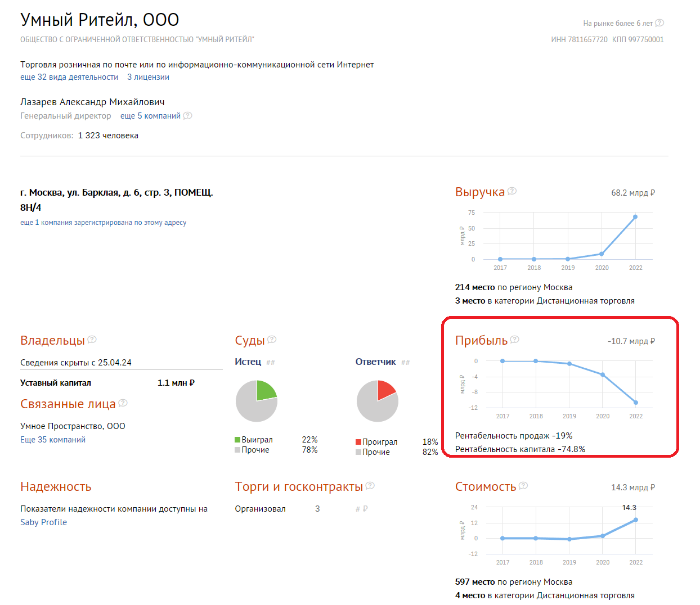Image resolution: width=700 pixels, height=605 pixels.
Task: Click help icon next to Выручка heading
Action: click(512, 191)
